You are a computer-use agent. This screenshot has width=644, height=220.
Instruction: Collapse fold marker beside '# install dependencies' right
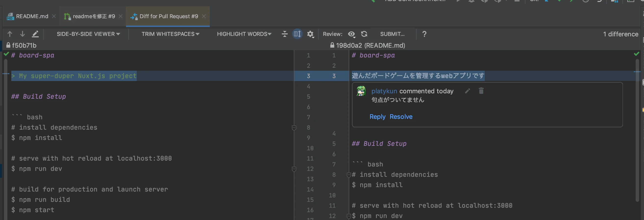(x=349, y=175)
